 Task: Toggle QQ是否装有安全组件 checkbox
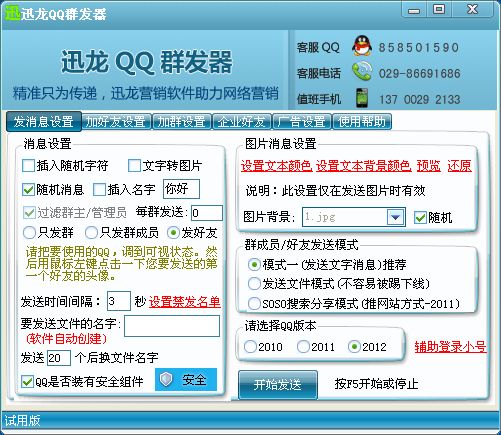(x=27, y=381)
